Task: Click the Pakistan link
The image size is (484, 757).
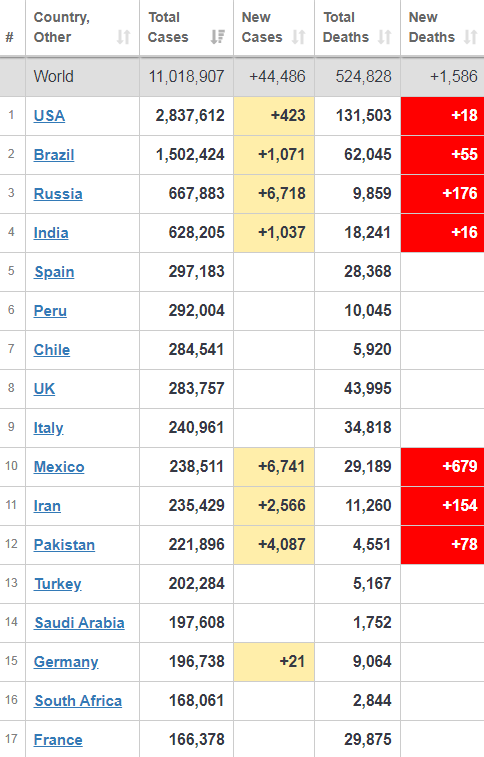Action: click(x=64, y=545)
